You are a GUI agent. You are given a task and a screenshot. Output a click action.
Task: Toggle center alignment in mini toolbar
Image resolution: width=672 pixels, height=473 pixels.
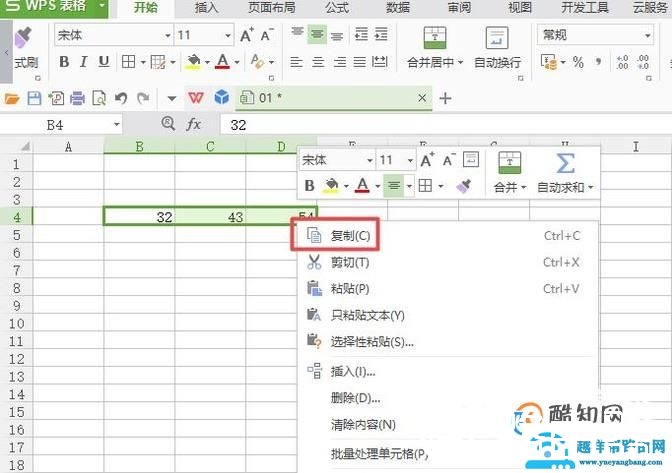[x=393, y=186]
